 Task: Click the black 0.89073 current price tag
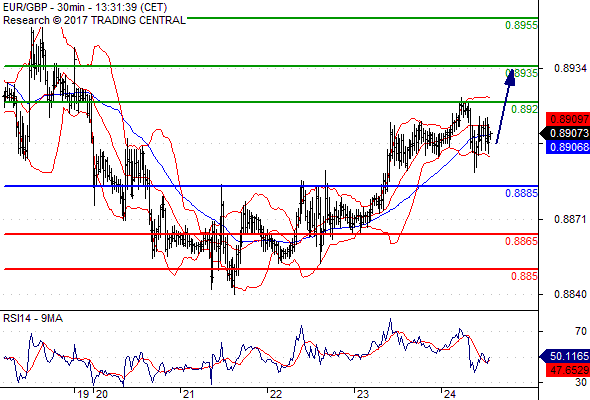(x=565, y=133)
